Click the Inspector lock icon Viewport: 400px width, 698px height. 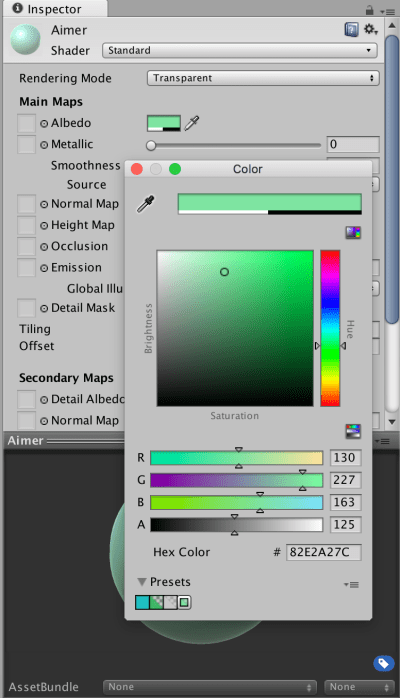pos(369,9)
